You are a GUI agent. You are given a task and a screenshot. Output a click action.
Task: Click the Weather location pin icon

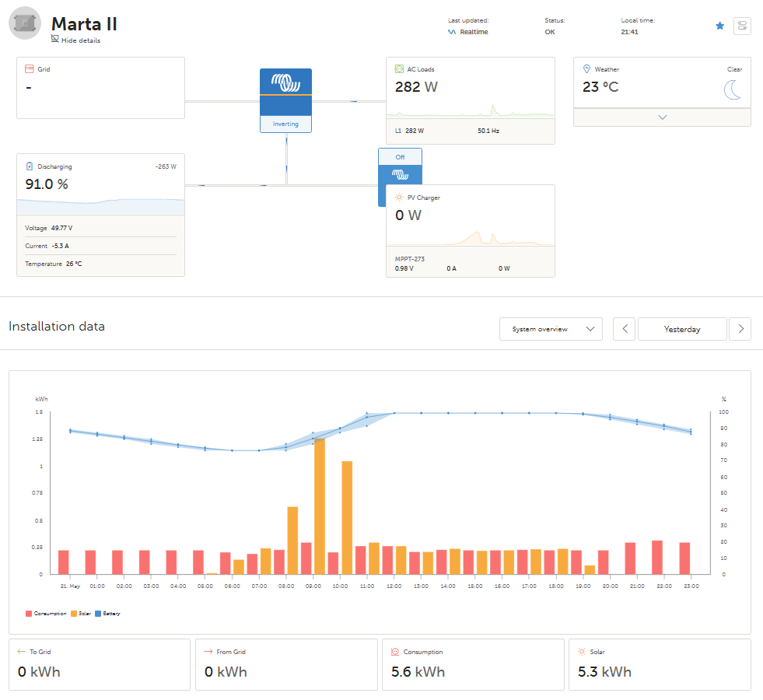coord(587,69)
